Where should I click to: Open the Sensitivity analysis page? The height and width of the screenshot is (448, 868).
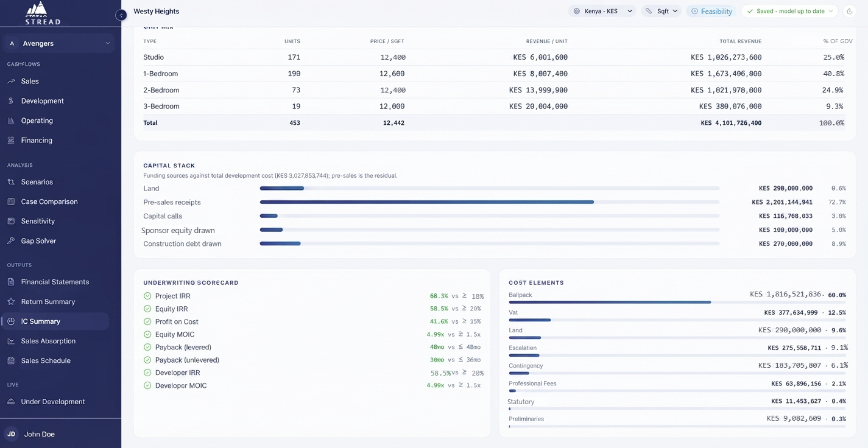pos(38,222)
